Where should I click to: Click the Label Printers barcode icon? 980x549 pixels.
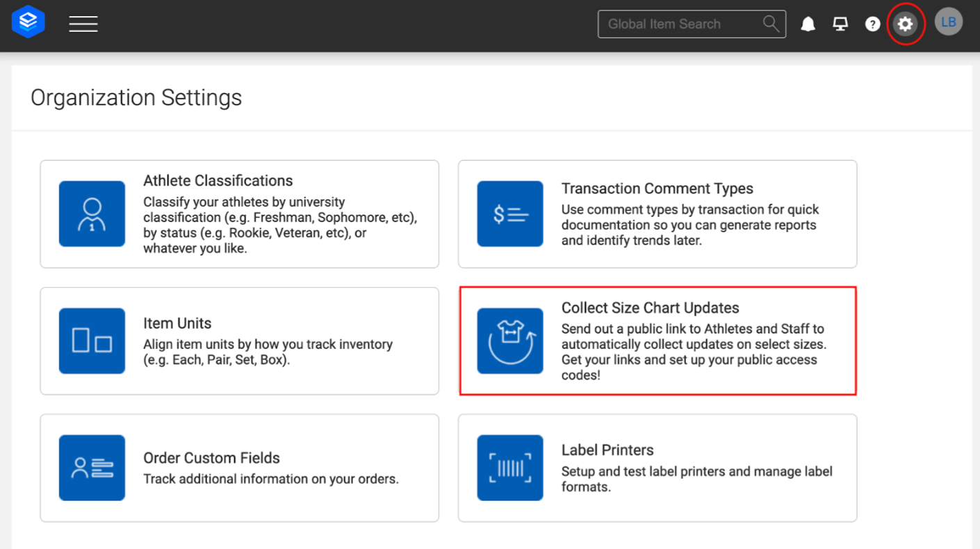pyautogui.click(x=510, y=468)
